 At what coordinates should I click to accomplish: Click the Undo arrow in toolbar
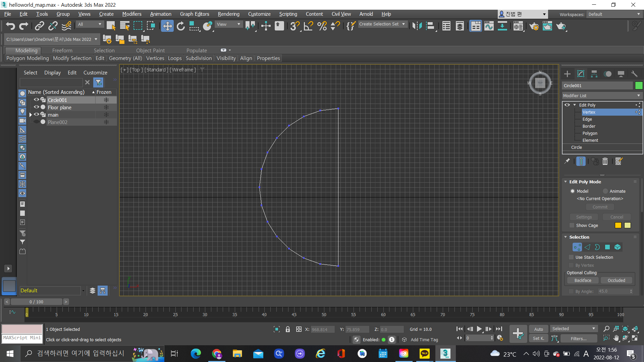(10, 26)
